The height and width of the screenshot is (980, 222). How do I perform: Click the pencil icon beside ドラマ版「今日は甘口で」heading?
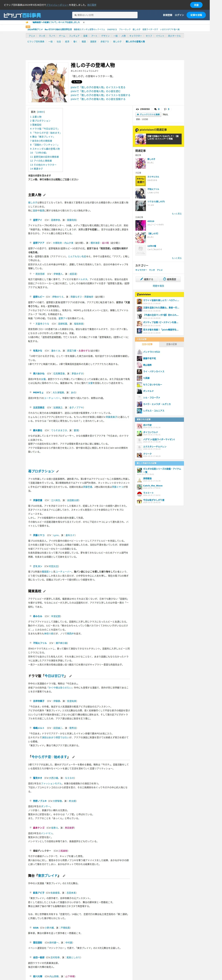70,676
